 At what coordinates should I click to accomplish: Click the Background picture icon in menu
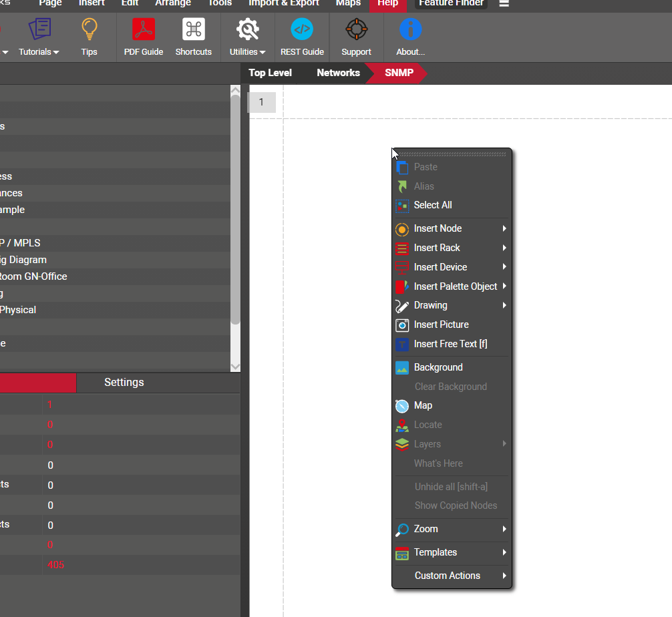pos(402,368)
